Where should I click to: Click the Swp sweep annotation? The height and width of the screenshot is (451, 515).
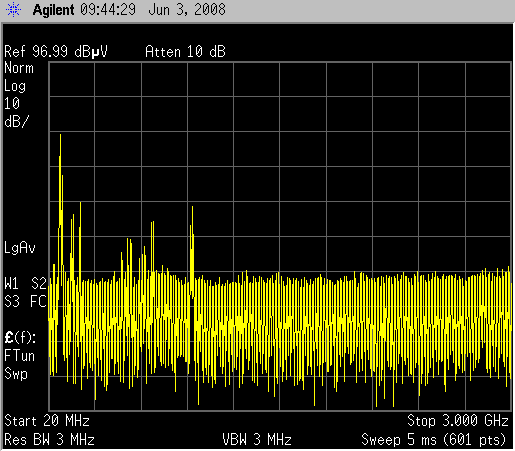click(16, 374)
